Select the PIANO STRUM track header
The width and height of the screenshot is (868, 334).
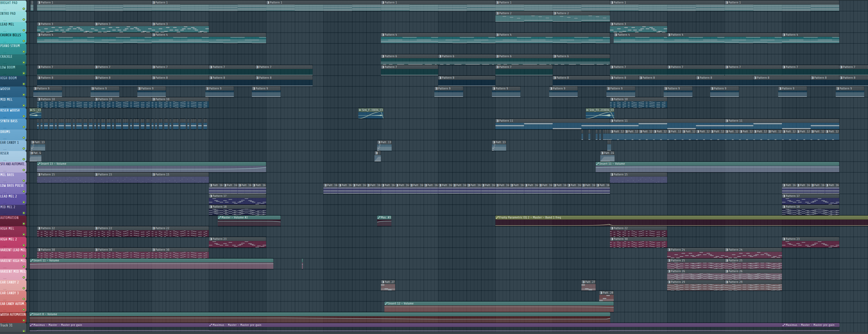tap(10, 46)
